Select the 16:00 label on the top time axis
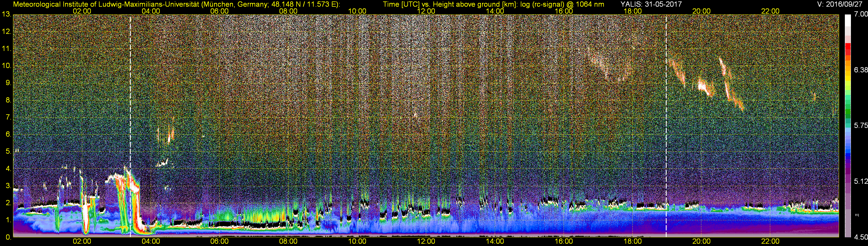Screen dimensions: 868x246 [564, 11]
